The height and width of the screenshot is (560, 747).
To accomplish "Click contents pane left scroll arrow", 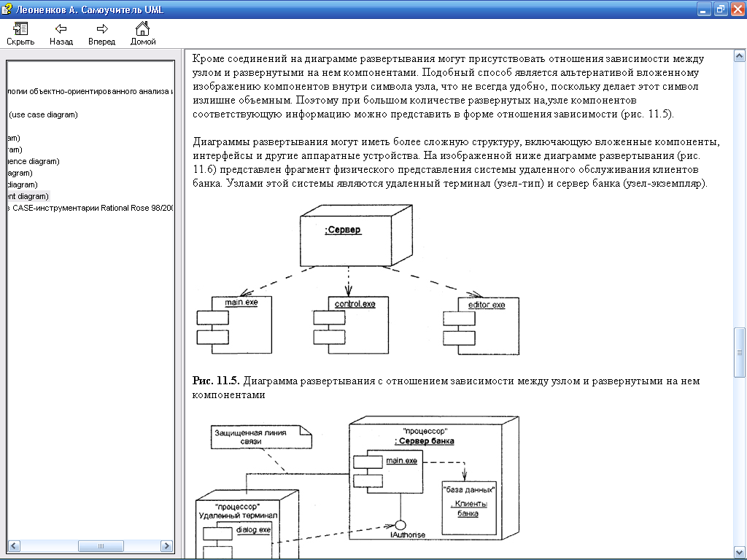I will (13, 545).
